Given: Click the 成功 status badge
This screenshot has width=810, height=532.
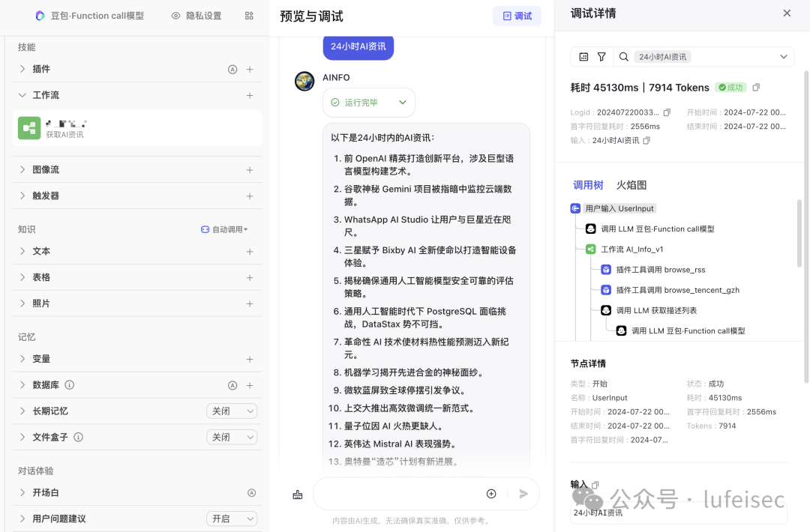Looking at the screenshot, I should [x=731, y=87].
